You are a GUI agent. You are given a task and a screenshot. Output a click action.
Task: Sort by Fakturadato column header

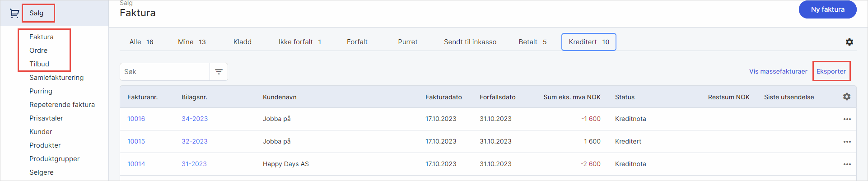[x=443, y=97]
